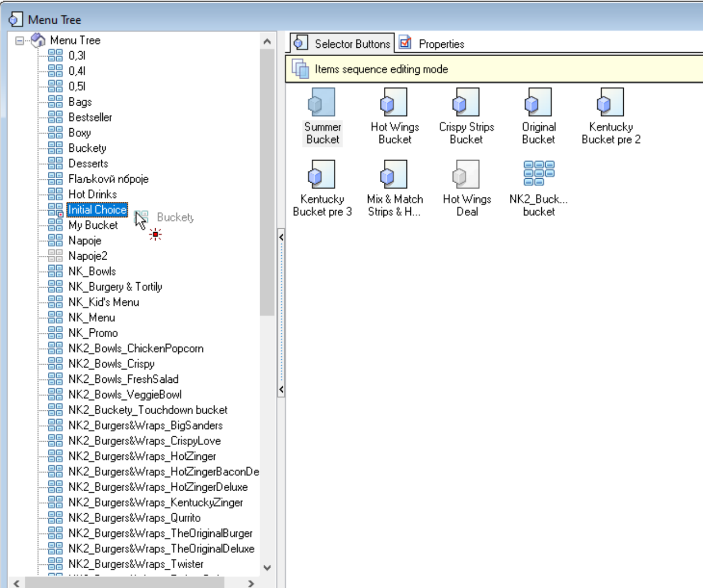Select NK2_Burgers&Wraps_HotZinger tree item
703x588 pixels.
142,456
